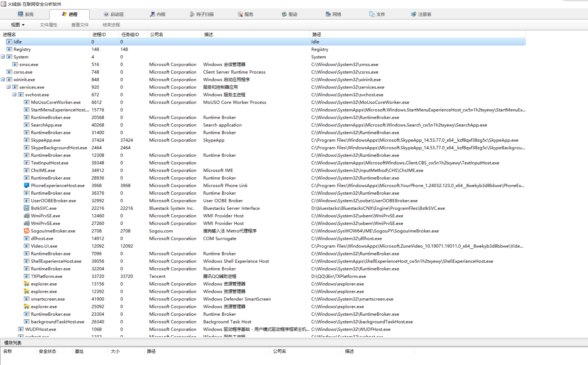588x365 pixels.
Task: Click the company name Sogou.com
Action: coord(161,231)
